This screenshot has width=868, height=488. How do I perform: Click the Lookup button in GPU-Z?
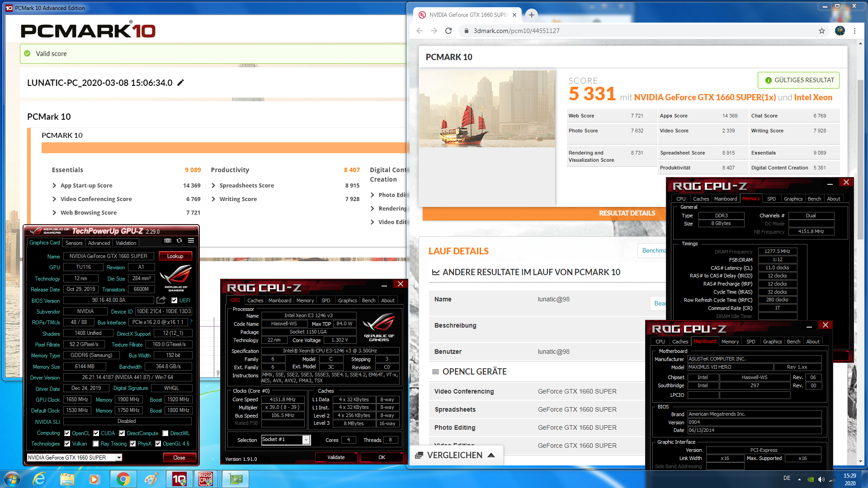tap(175, 256)
